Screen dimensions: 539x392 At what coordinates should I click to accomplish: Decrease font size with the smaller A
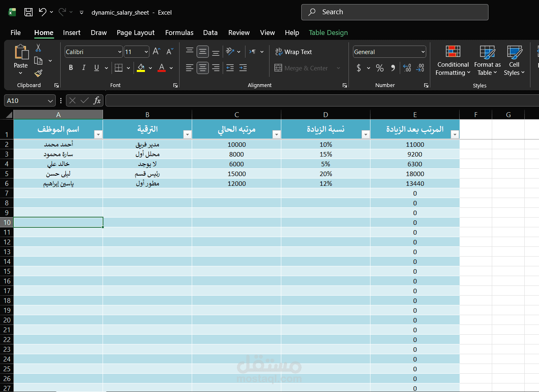click(x=170, y=52)
